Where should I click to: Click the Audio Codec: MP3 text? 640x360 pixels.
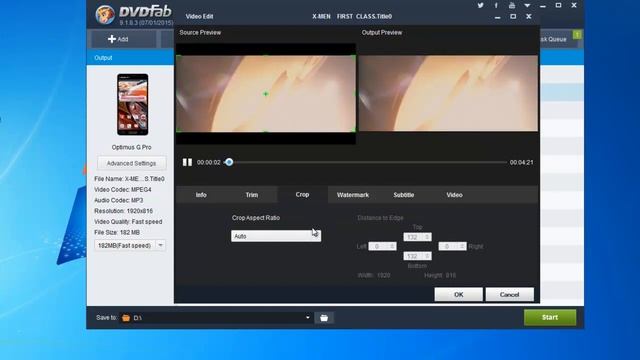click(x=119, y=200)
